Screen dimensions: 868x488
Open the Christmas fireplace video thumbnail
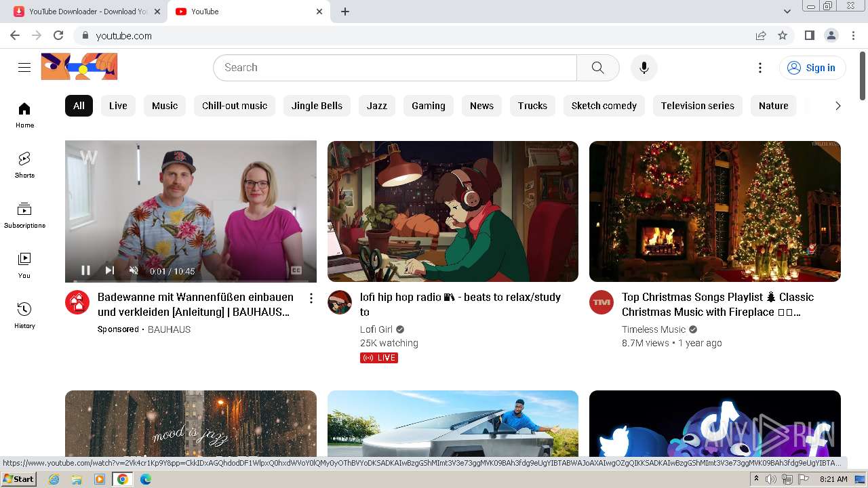[715, 211]
